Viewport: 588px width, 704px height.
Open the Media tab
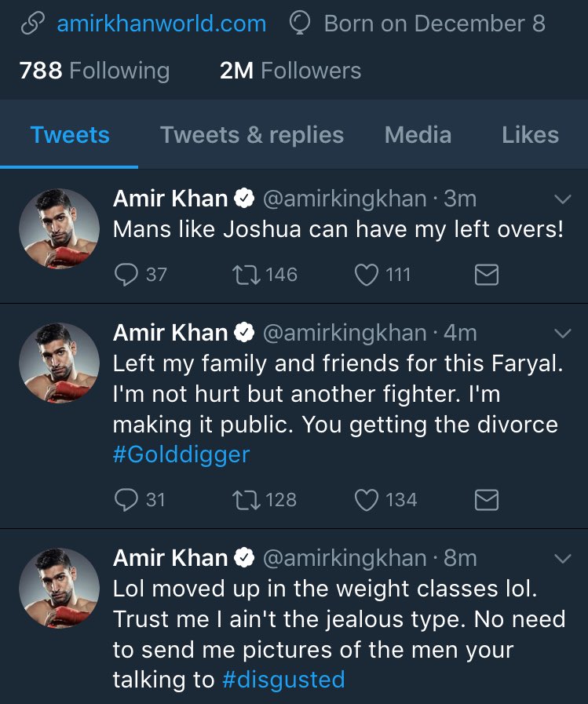coord(418,135)
